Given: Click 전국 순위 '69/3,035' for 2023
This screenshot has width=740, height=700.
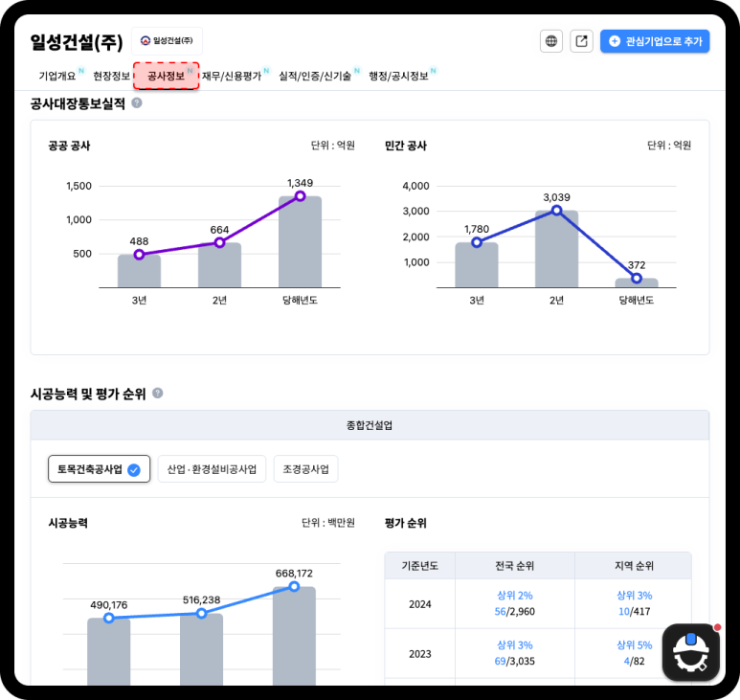Looking at the screenshot, I should 514,661.
